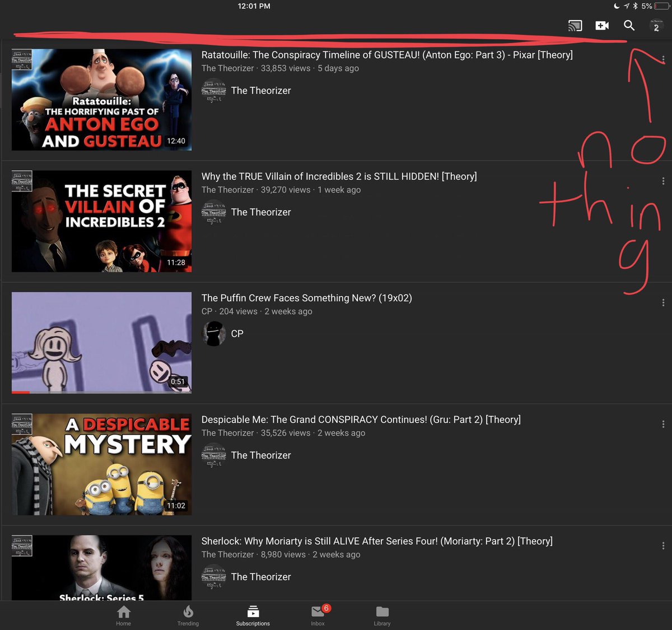Tap the Cast to device icon
The image size is (672, 630).
(x=575, y=26)
